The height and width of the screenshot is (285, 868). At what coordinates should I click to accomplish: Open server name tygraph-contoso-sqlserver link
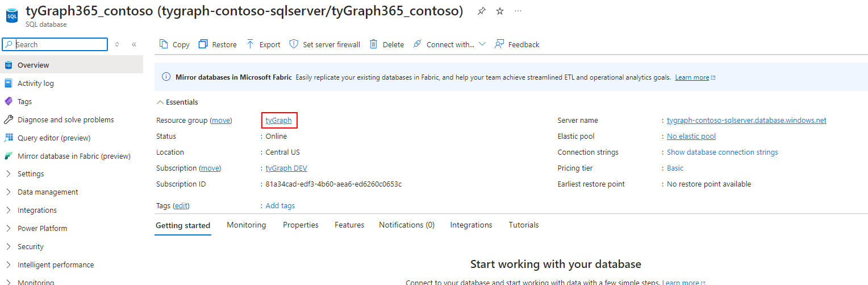(746, 120)
